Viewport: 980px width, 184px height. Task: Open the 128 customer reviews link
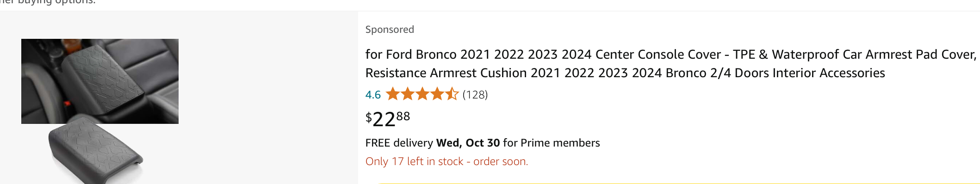[x=475, y=95]
